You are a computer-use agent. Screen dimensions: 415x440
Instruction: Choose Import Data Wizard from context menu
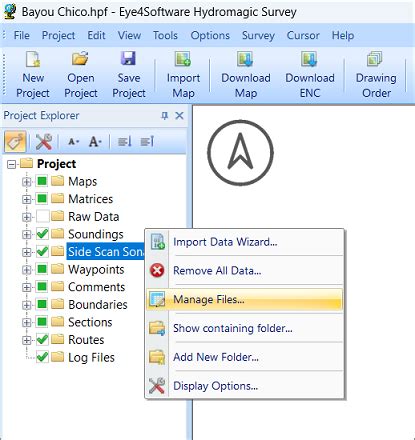(245, 242)
